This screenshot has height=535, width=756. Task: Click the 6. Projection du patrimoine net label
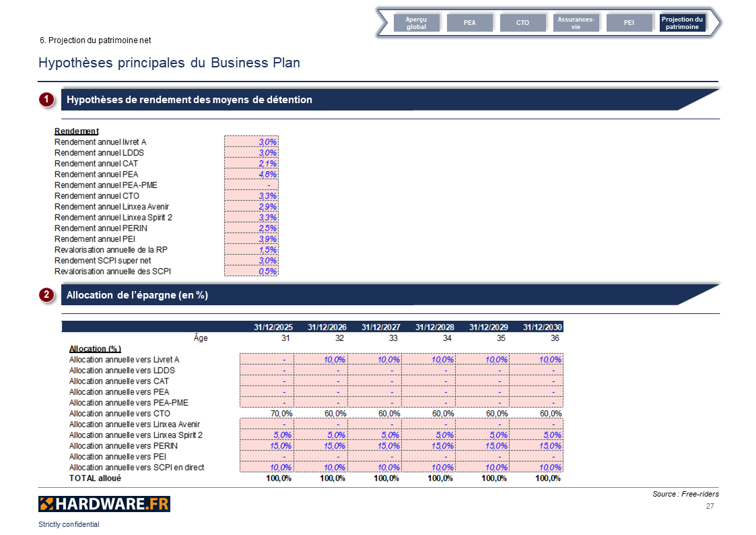pos(96,40)
